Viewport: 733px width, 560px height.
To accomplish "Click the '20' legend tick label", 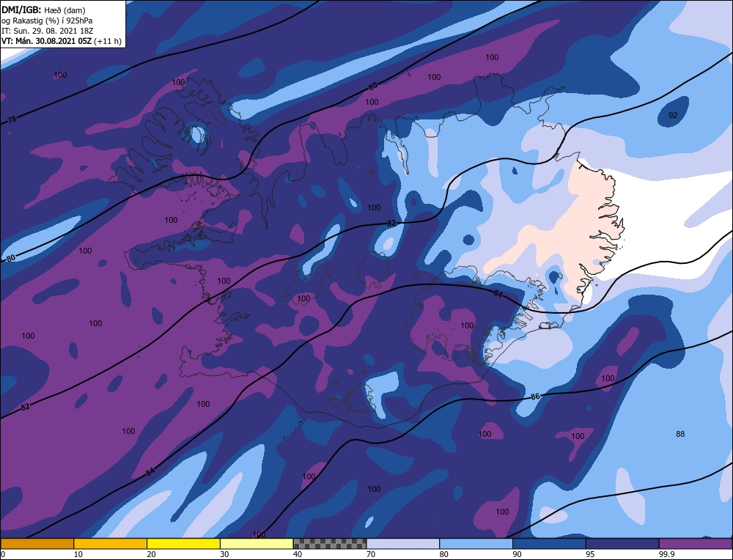I will (152, 554).
